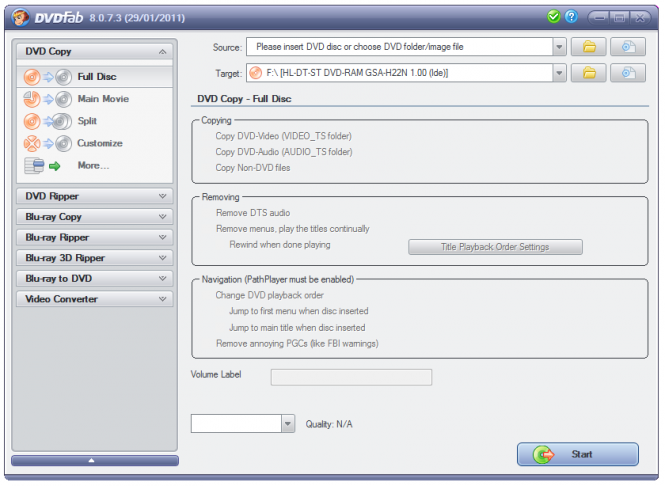Open the output size dropdown near Quality
Screen dimensions: 665x486
tap(288, 424)
